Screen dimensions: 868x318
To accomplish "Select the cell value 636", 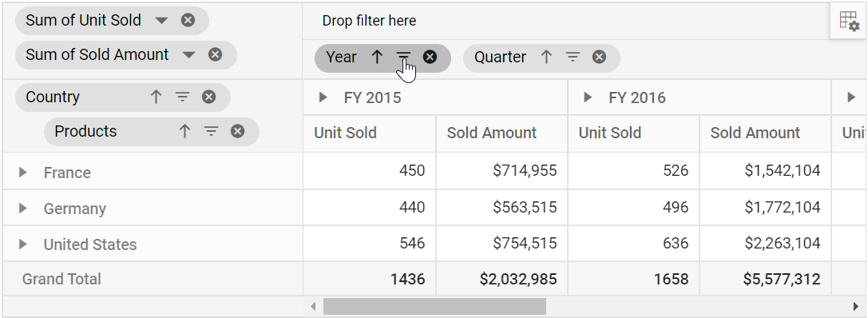I will pos(633,243).
